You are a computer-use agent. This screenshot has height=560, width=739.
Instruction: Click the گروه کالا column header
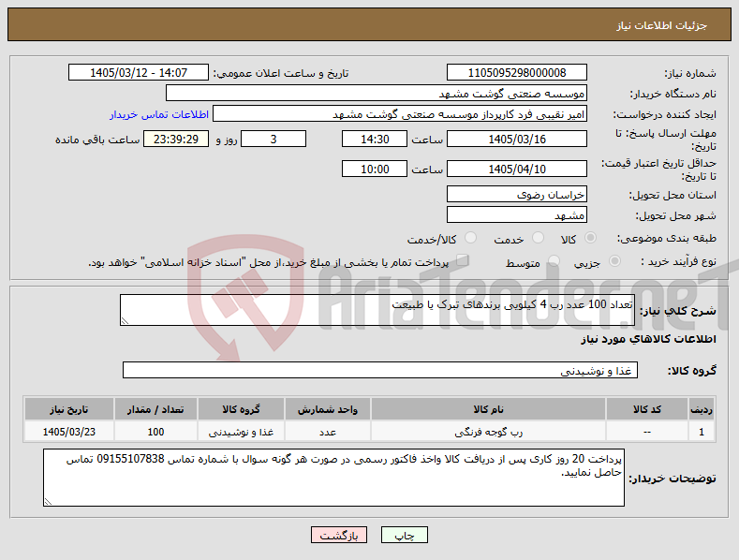[x=241, y=409]
